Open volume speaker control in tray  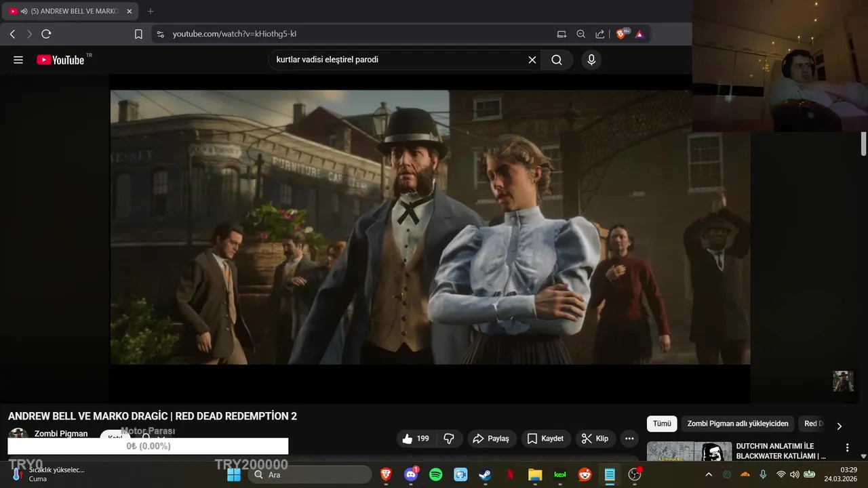tap(795, 474)
